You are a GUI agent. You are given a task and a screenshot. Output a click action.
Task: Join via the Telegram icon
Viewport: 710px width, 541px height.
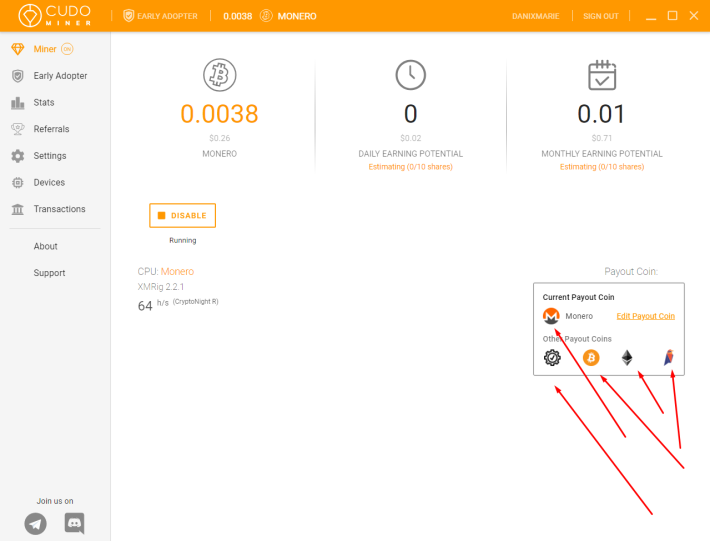tap(35, 524)
